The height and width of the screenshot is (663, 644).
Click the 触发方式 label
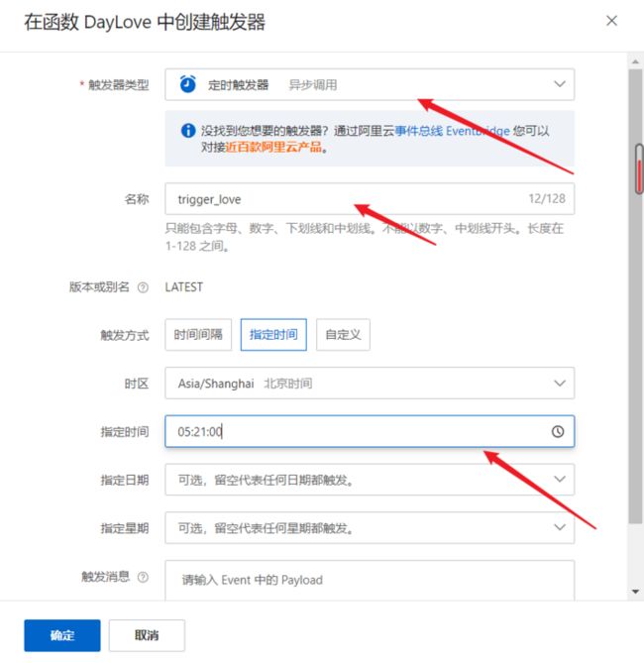[125, 335]
